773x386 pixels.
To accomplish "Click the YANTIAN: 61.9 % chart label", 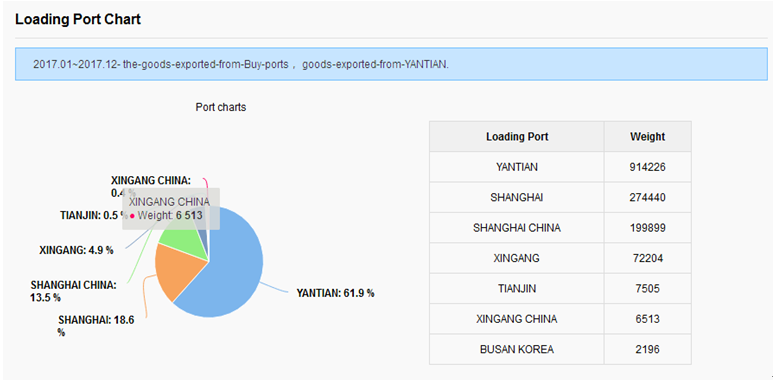I will point(335,293).
